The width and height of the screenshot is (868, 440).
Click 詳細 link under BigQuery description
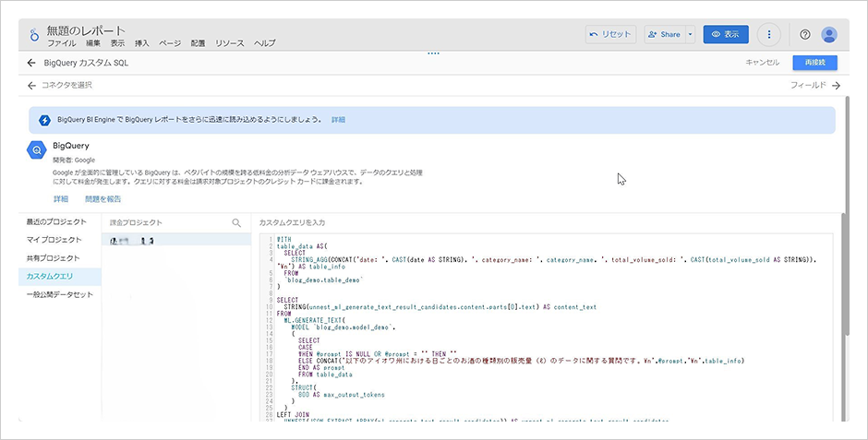61,199
